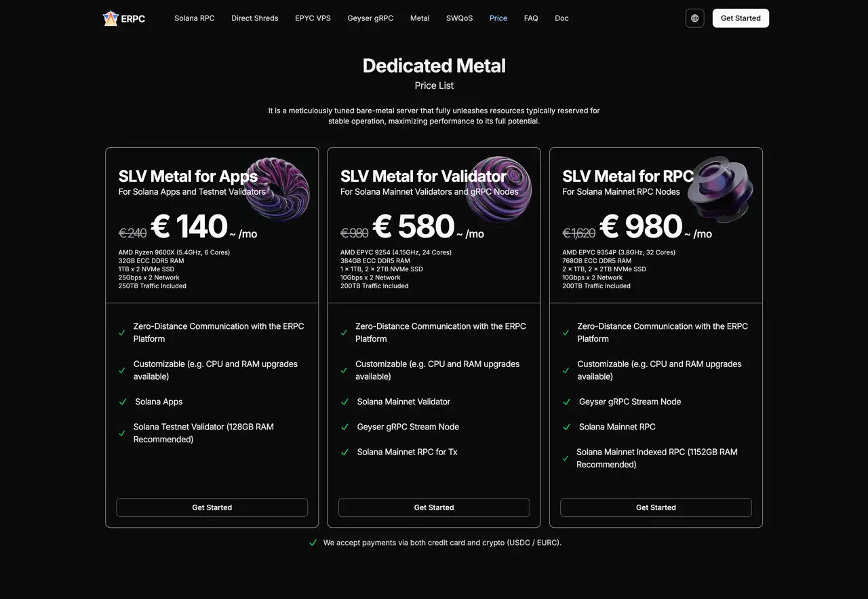Image resolution: width=868 pixels, height=599 pixels.
Task: Click Get Started under SLV Metal for Apps
Action: 212,507
